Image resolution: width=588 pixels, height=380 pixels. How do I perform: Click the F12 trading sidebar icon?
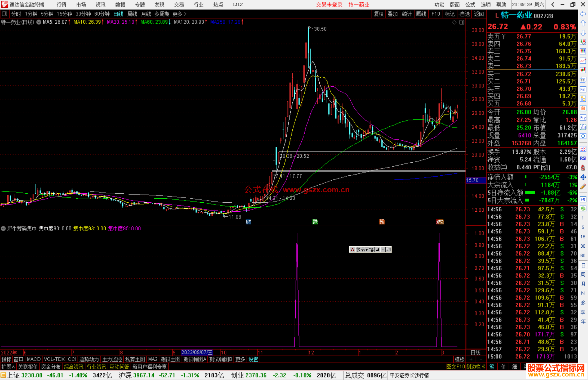[x=583, y=118]
